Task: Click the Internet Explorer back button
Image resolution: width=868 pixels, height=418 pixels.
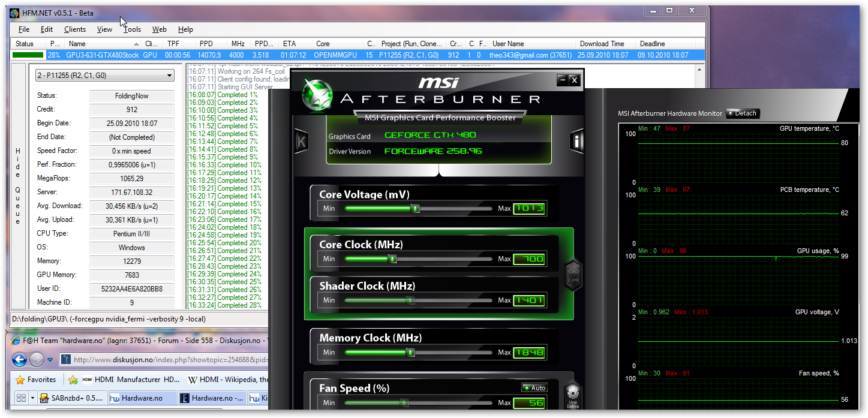Action: click(x=20, y=359)
